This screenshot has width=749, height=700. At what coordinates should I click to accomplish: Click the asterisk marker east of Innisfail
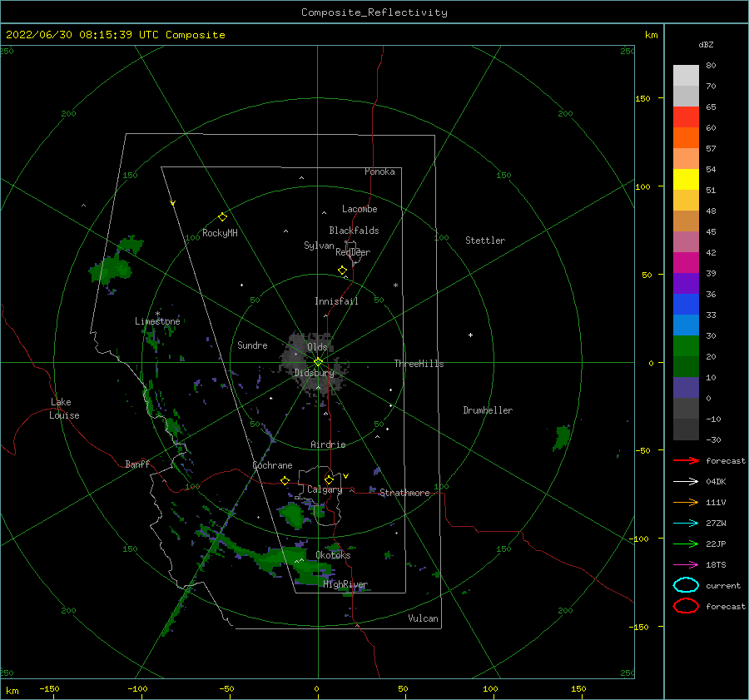pos(395,285)
